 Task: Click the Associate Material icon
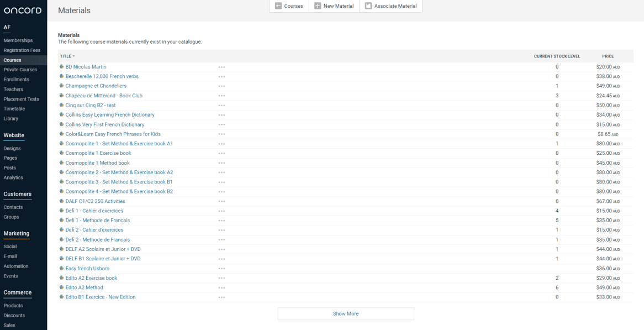pyautogui.click(x=368, y=6)
